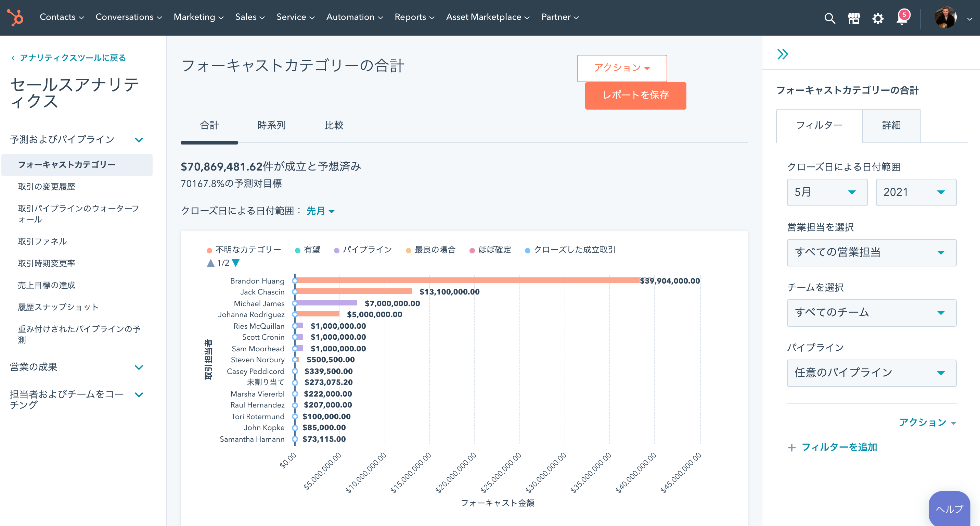Open the 5月 month dropdown
980x526 pixels.
point(827,192)
